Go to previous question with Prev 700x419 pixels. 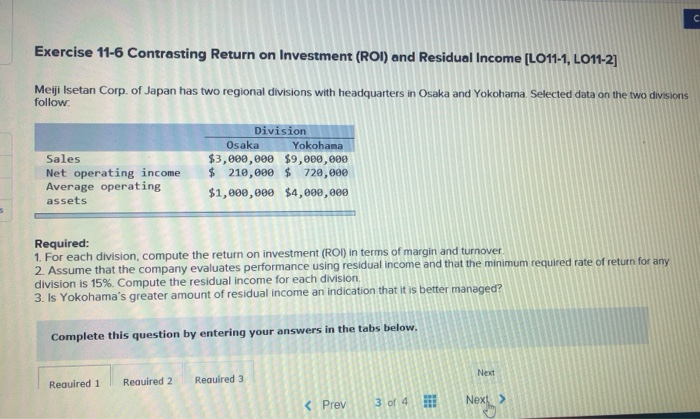tap(334, 405)
